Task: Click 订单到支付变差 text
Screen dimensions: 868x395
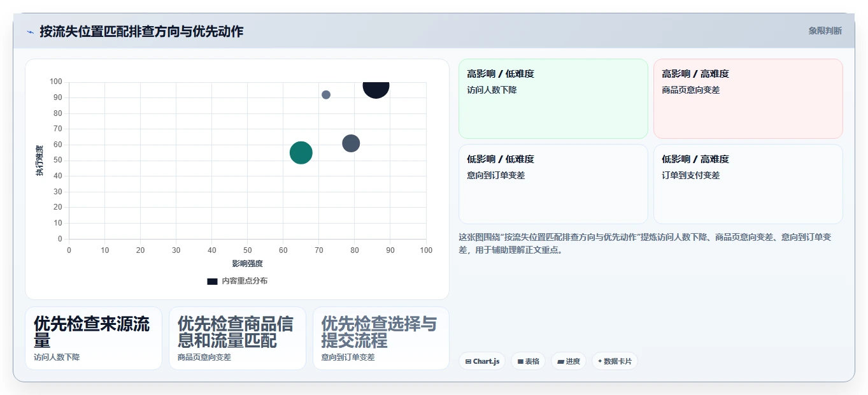Action: tap(691, 175)
